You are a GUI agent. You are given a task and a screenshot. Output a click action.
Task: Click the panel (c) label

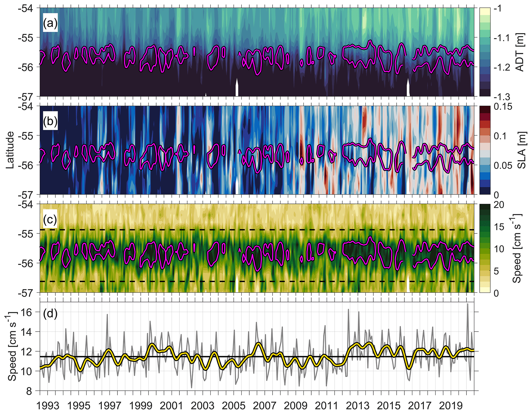pos(50,219)
